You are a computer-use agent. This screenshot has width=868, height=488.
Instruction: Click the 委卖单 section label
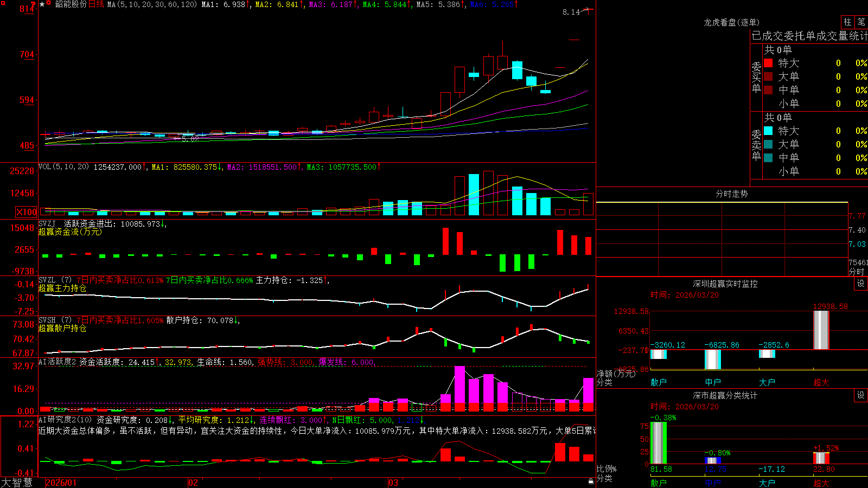click(756, 145)
